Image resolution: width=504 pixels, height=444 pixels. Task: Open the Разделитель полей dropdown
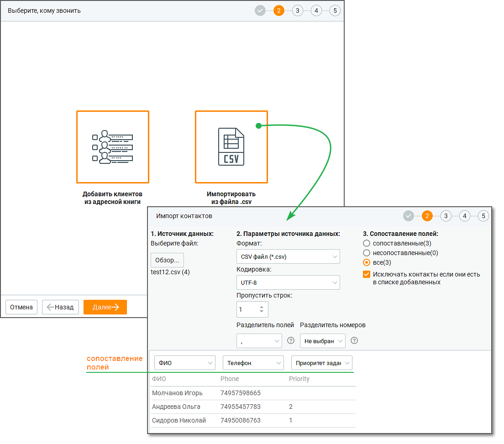pyautogui.click(x=259, y=341)
